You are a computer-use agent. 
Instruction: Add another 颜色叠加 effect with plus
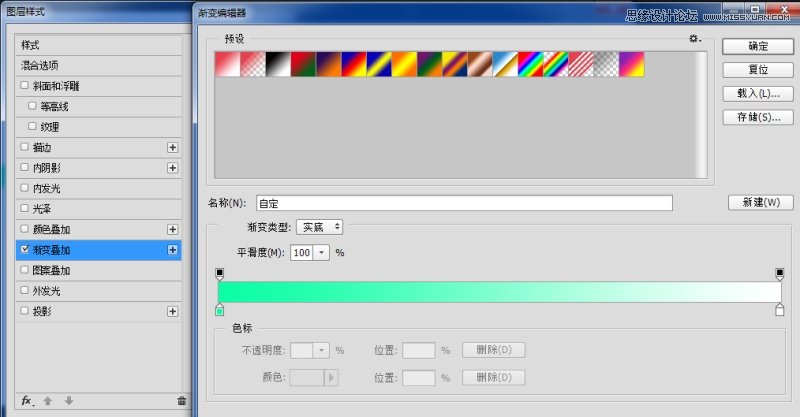172,230
